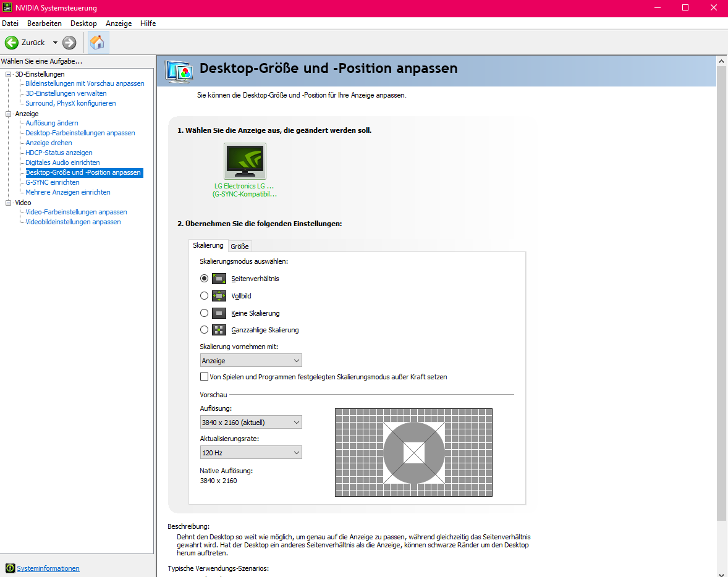The width and height of the screenshot is (728, 577).
Task: Click the Ganzzahlige Skalierung mode icon
Action: tap(219, 330)
